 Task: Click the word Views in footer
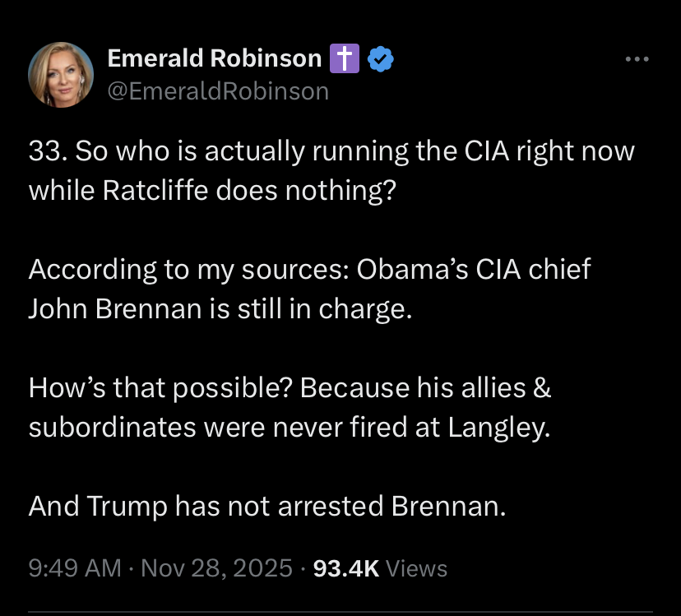pos(416,568)
